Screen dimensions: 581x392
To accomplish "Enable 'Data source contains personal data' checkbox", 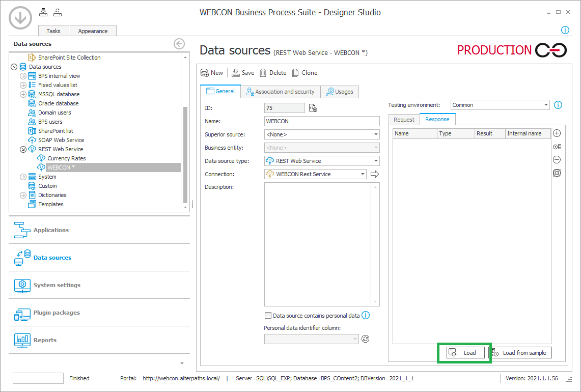I will pyautogui.click(x=268, y=316).
